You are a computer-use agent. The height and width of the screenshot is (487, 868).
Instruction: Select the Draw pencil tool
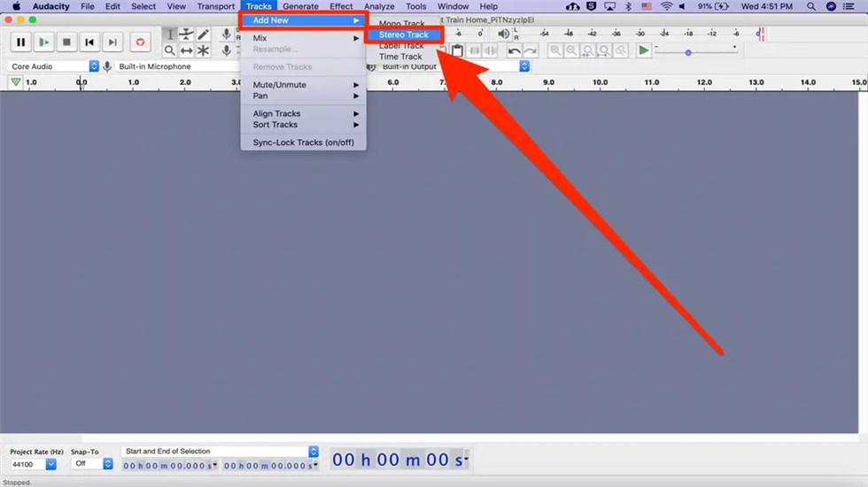tap(203, 35)
